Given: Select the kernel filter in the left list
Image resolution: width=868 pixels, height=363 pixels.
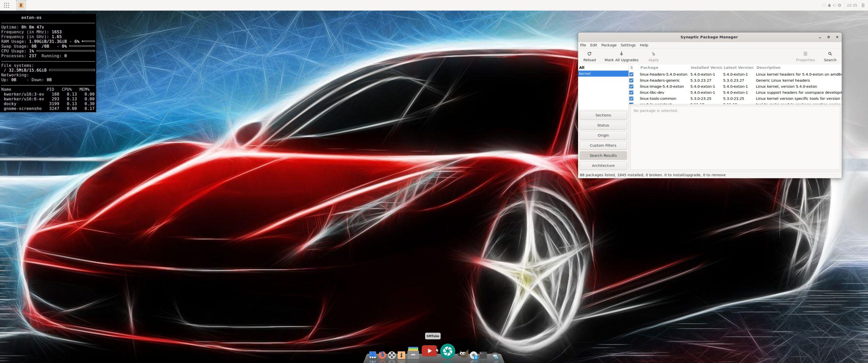Looking at the screenshot, I should click(586, 73).
